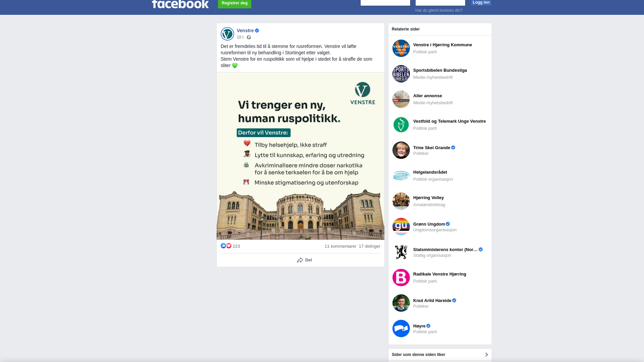
Task: Open the 17 delinger link
Action: pos(370,246)
